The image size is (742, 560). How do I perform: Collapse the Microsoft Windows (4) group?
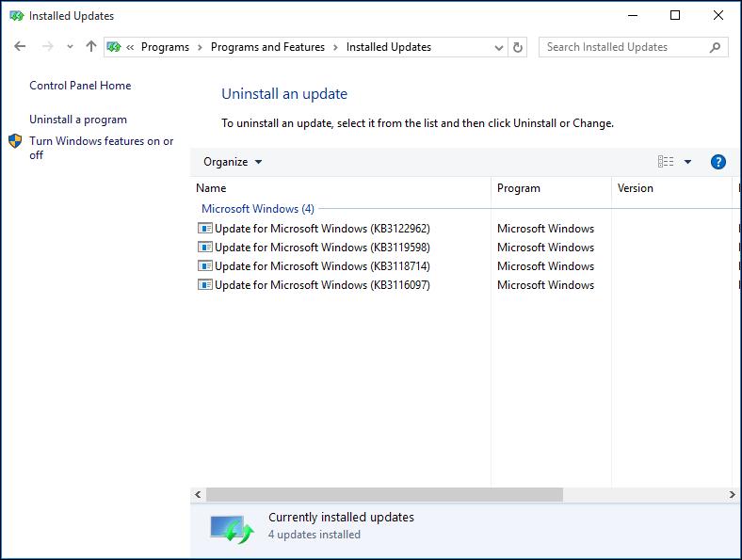click(257, 209)
